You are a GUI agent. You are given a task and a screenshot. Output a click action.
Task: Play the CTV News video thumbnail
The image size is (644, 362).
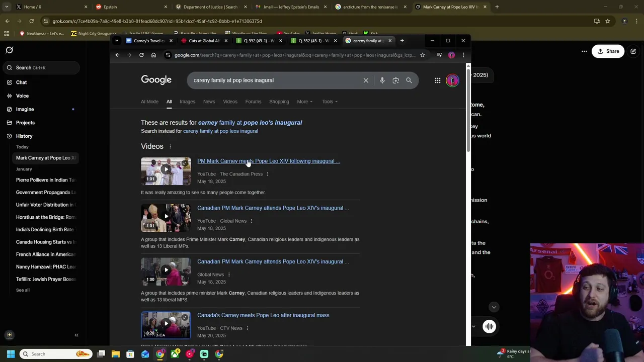coord(166,325)
